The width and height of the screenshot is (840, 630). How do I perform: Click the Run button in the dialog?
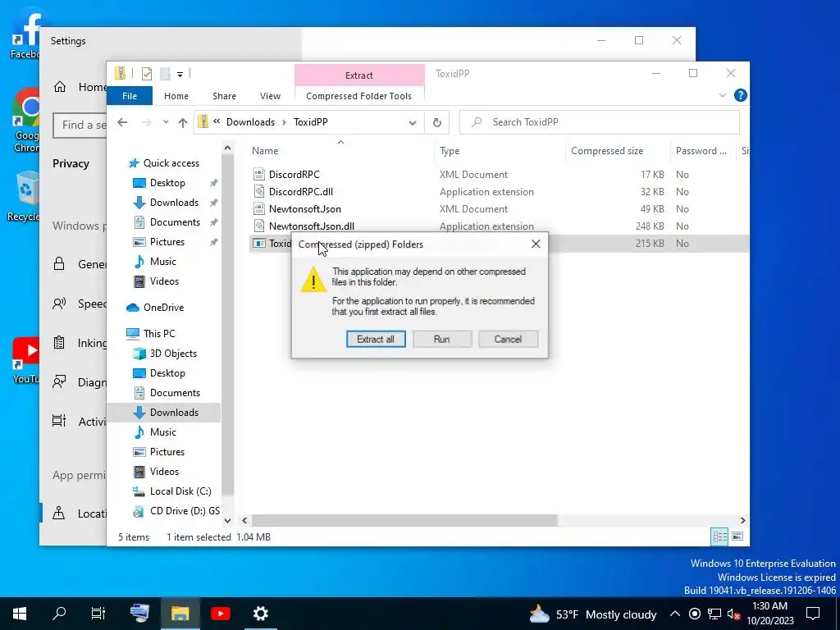pos(442,339)
